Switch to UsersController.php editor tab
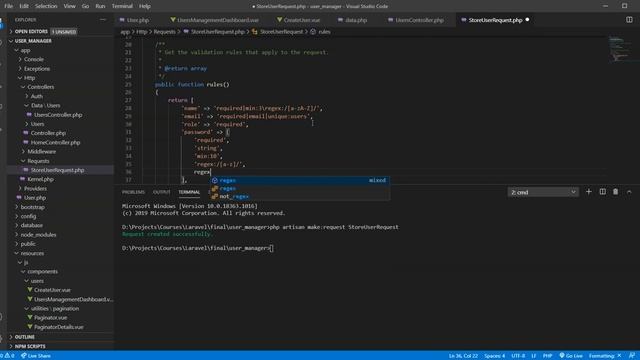Screen dimensions: 640x360 (419, 20)
